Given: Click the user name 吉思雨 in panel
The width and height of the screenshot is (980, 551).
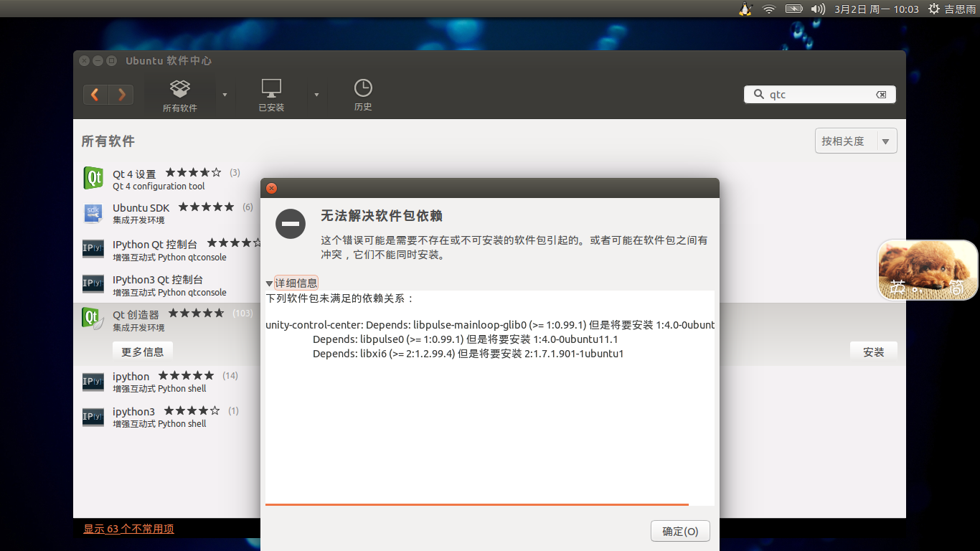Looking at the screenshot, I should coord(960,9).
